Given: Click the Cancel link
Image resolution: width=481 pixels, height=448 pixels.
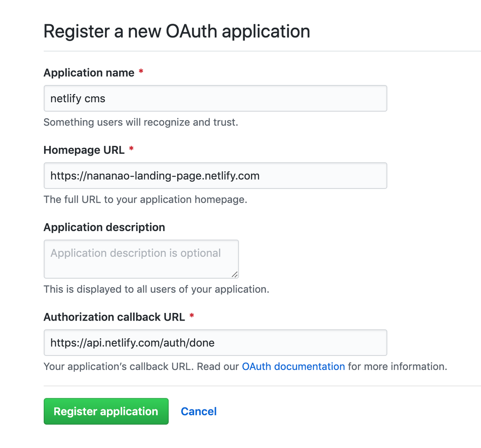Looking at the screenshot, I should 198,412.
